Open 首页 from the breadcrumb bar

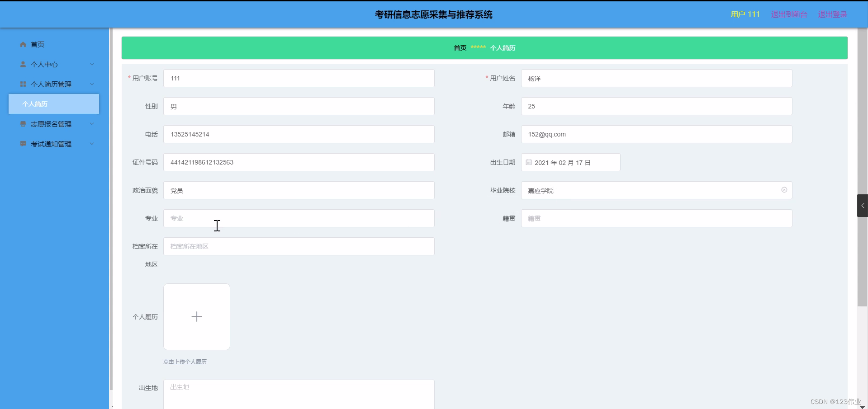click(459, 47)
